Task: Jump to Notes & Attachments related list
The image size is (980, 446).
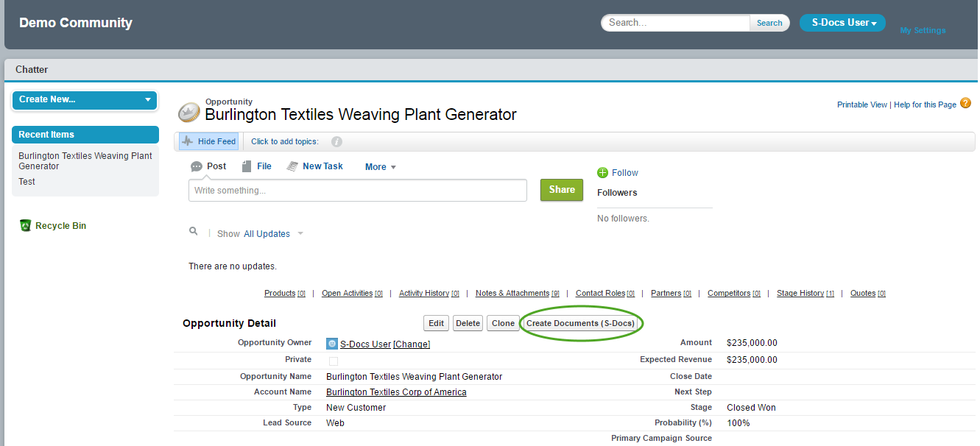Action: (518, 294)
